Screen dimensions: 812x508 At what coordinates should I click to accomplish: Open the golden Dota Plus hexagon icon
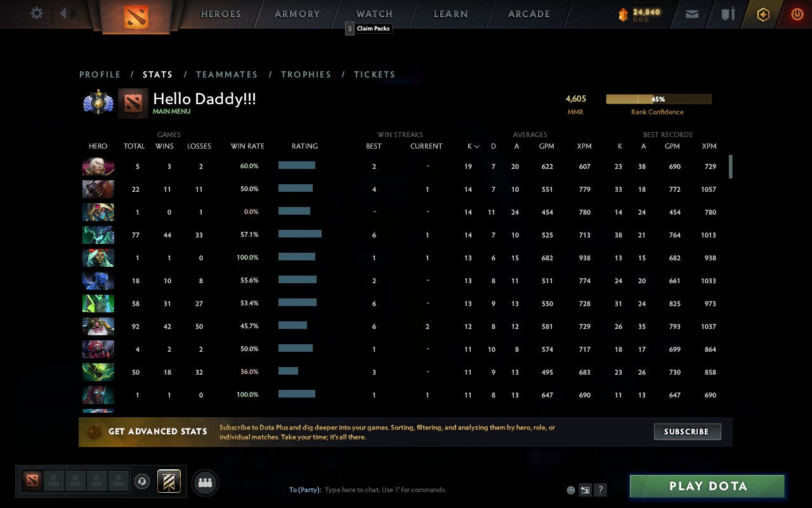[x=763, y=13]
